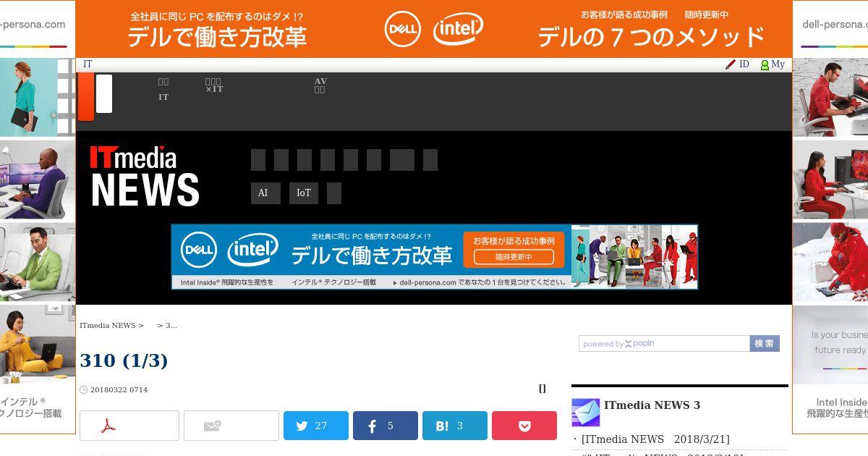Open the IoT category tab
The height and width of the screenshot is (456, 868).
[x=304, y=193]
